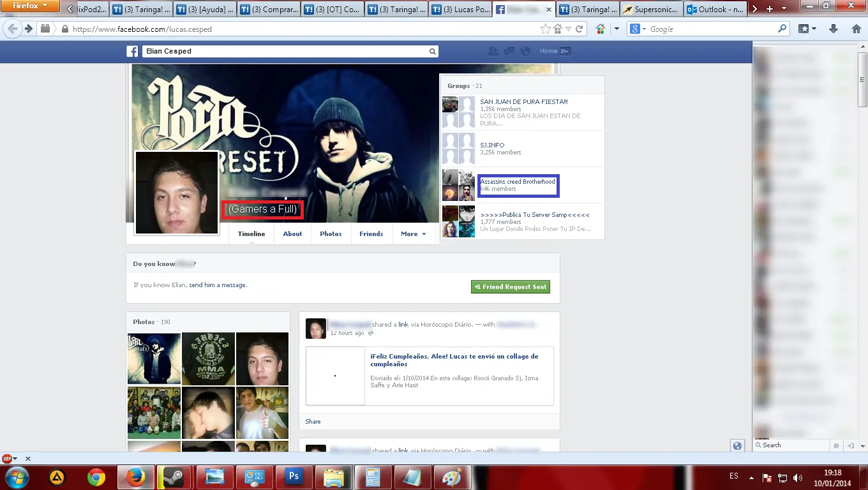This screenshot has width=868, height=490.
Task: Open a new browser tab with plus button
Action: [770, 9]
